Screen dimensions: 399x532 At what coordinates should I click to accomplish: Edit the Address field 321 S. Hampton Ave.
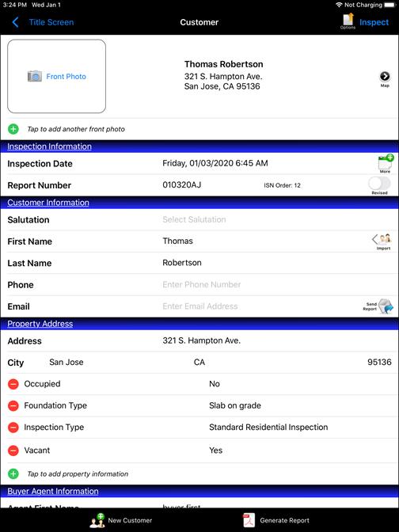(x=202, y=340)
